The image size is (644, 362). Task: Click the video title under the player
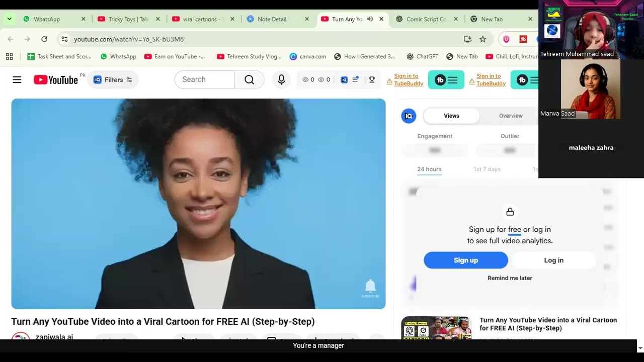pos(163,322)
